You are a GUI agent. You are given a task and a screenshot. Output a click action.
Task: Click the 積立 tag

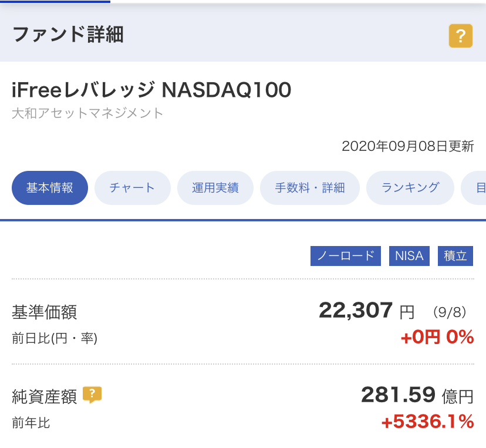tap(455, 256)
